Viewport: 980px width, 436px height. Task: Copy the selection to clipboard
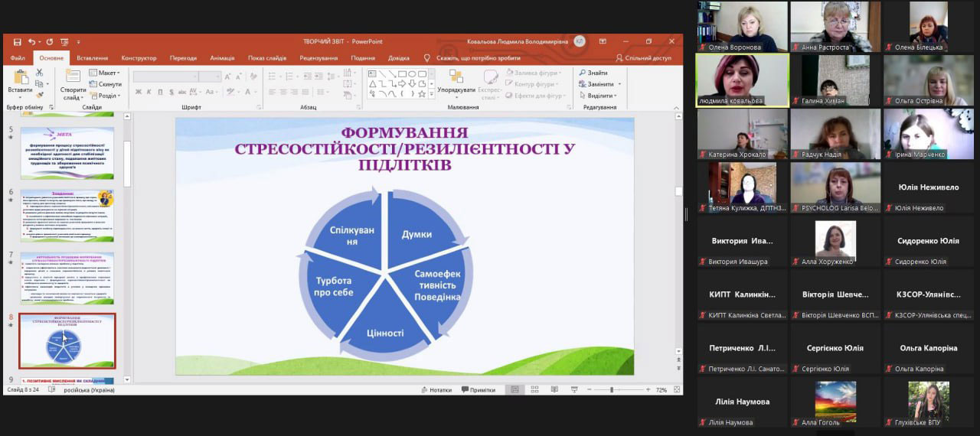point(38,84)
